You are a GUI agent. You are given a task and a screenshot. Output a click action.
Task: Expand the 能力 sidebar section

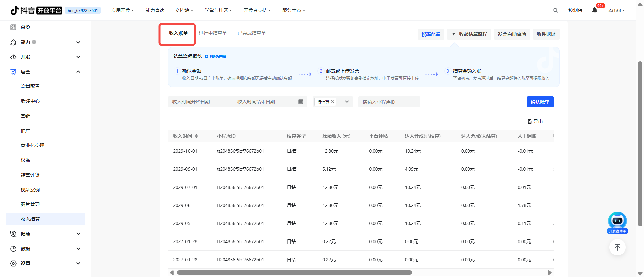(78, 42)
